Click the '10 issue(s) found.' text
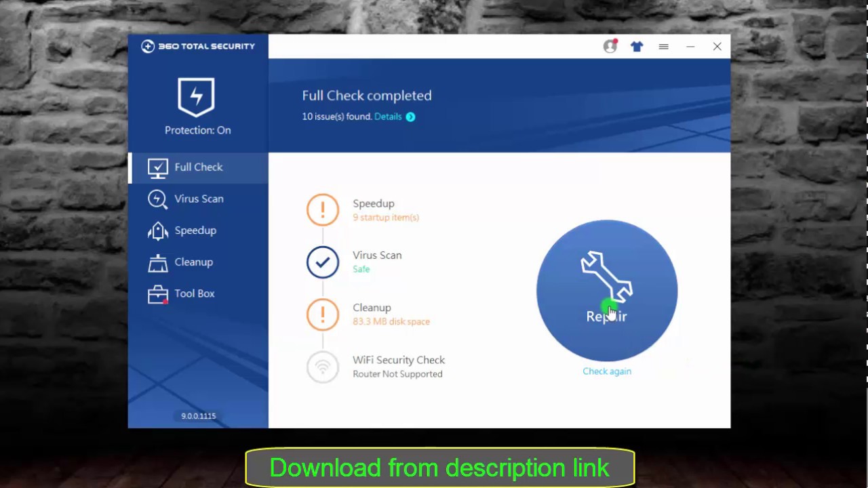 pyautogui.click(x=337, y=117)
